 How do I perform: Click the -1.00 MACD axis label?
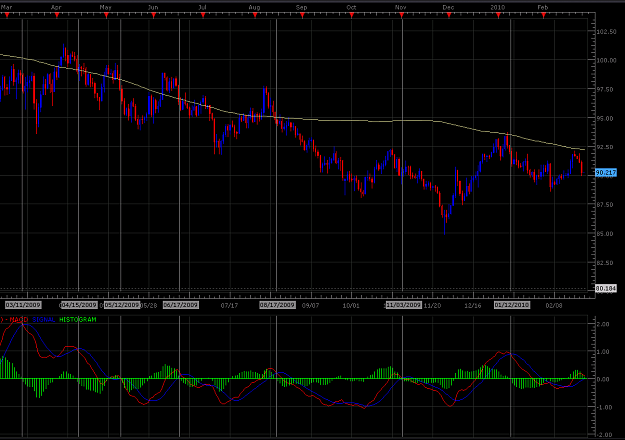(x=603, y=407)
